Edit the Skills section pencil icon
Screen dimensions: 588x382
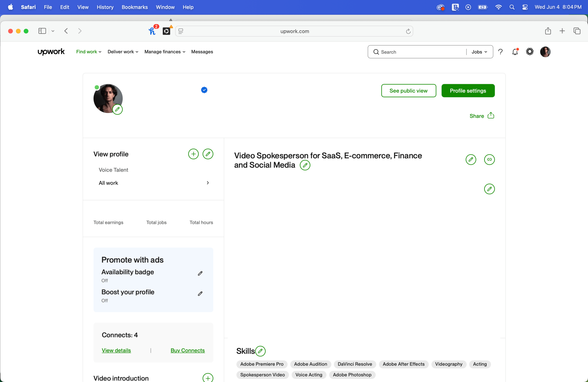(260, 351)
